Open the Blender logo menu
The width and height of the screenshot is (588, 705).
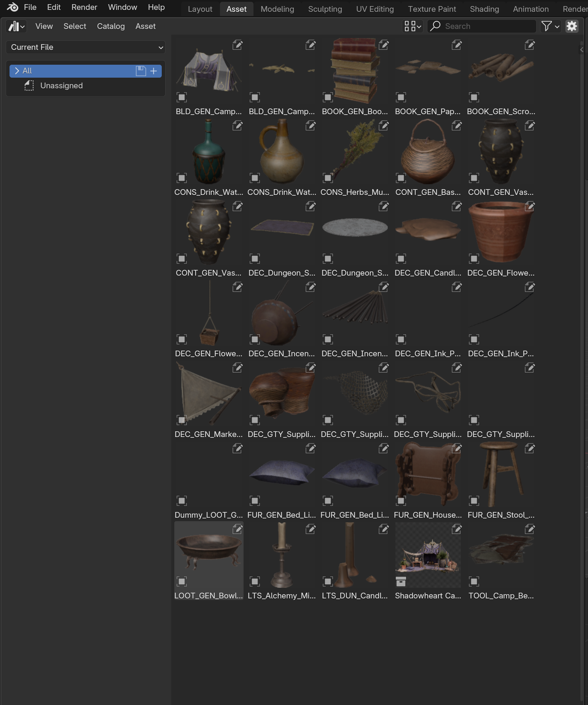pos(12,7)
